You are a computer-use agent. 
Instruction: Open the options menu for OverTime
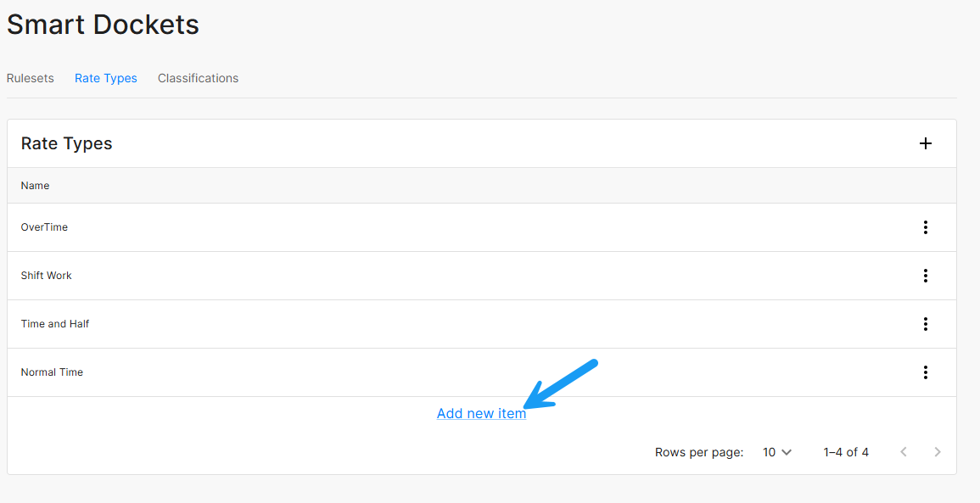925,227
